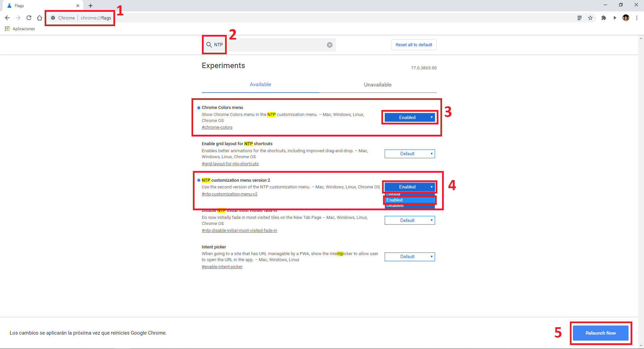Click Enable grid layout for NTP shortcuts title
Image resolution: width=644 pixels, height=349 pixels.
(x=237, y=144)
